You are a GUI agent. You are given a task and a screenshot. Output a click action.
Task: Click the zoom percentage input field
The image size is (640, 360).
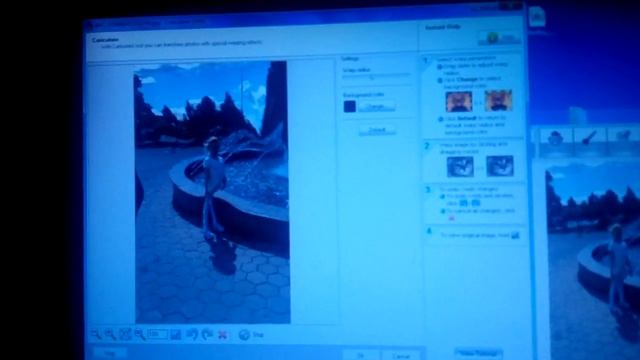click(x=158, y=334)
